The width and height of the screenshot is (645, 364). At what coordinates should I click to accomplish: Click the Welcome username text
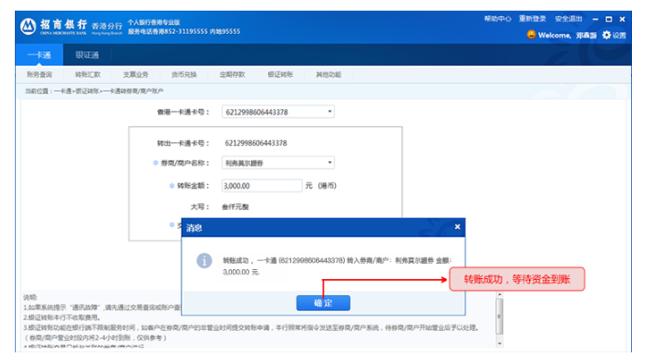tap(567, 35)
